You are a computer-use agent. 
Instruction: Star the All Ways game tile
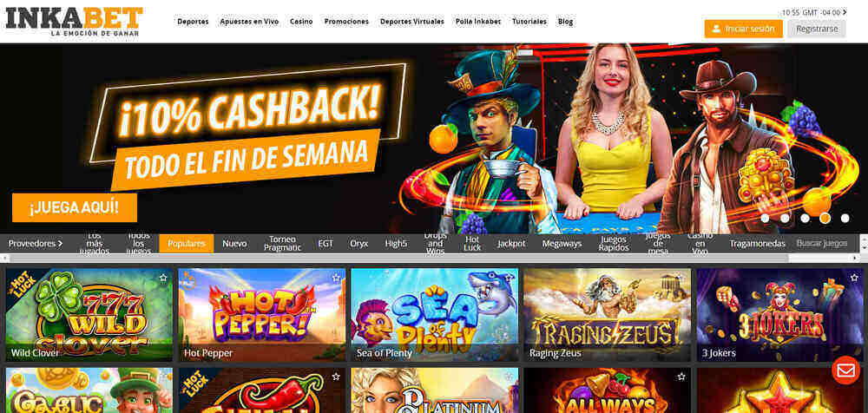pos(681,377)
